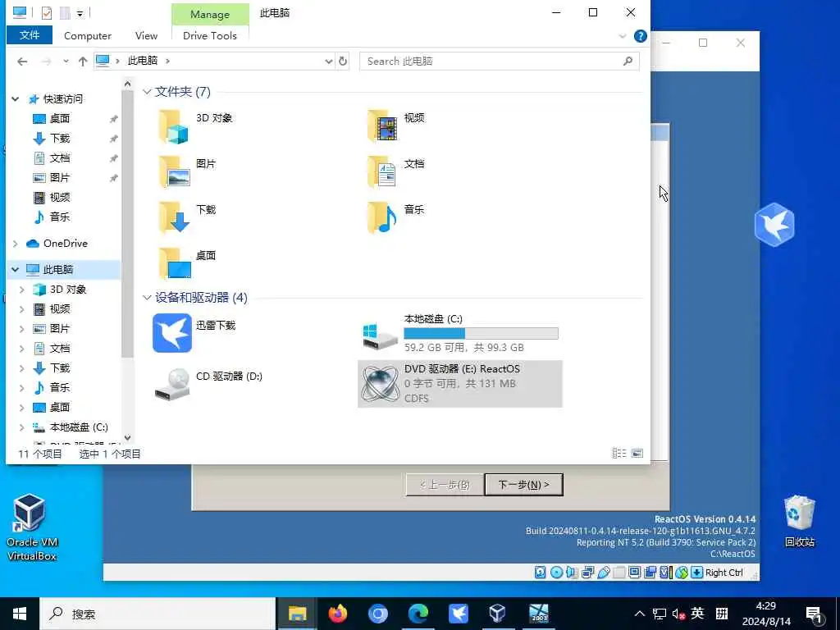
Task: Select the CD 驱动器 (D:) drive
Action: pos(208,384)
